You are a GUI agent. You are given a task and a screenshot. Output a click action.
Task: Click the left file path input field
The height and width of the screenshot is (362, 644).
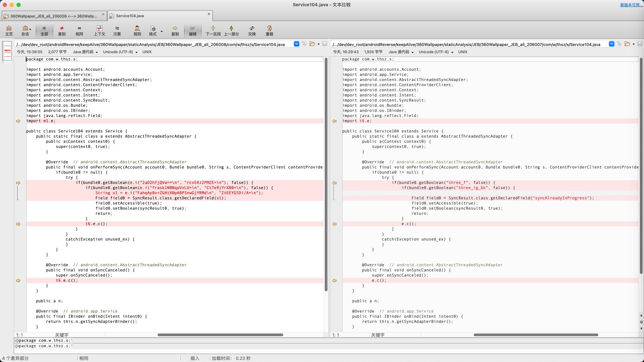click(154, 44)
